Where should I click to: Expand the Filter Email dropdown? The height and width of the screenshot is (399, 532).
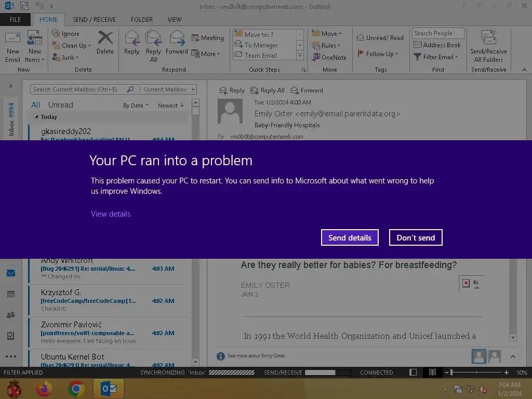point(436,57)
